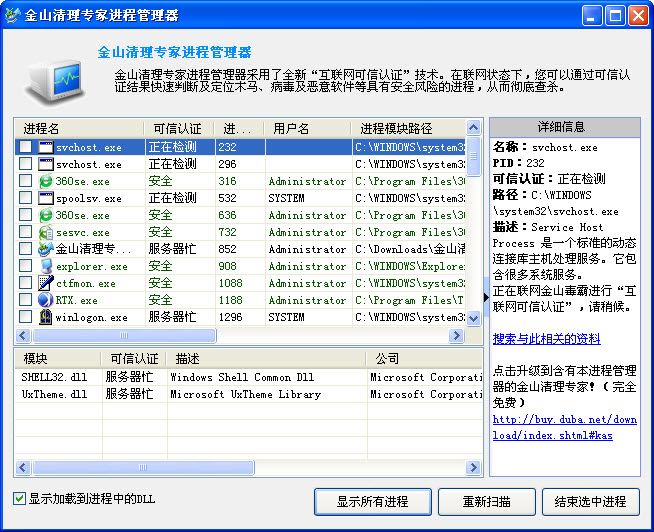Viewport: 654px width, 532px height.
Task: Check the box for svchost.exe PID 232
Action: [26, 147]
